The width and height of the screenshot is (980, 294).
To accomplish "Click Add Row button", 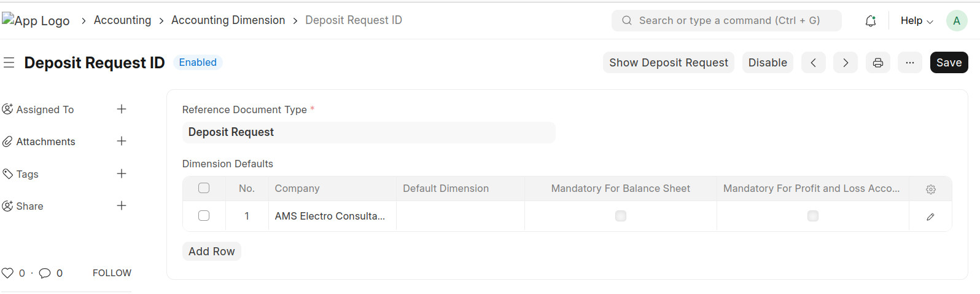I will coord(211,252).
